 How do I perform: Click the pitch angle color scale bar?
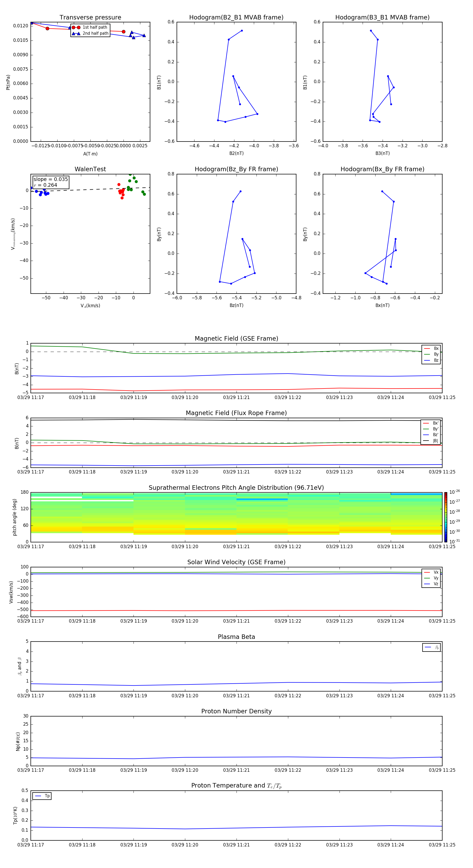(x=446, y=517)
